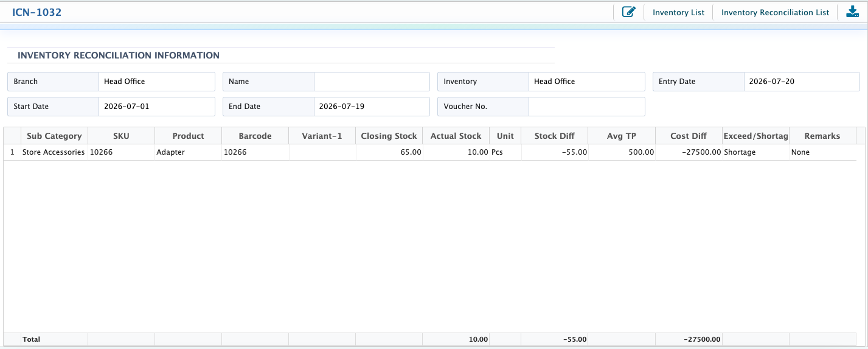The height and width of the screenshot is (349, 868).
Task: Select the Store Accessories cell
Action: click(x=54, y=152)
